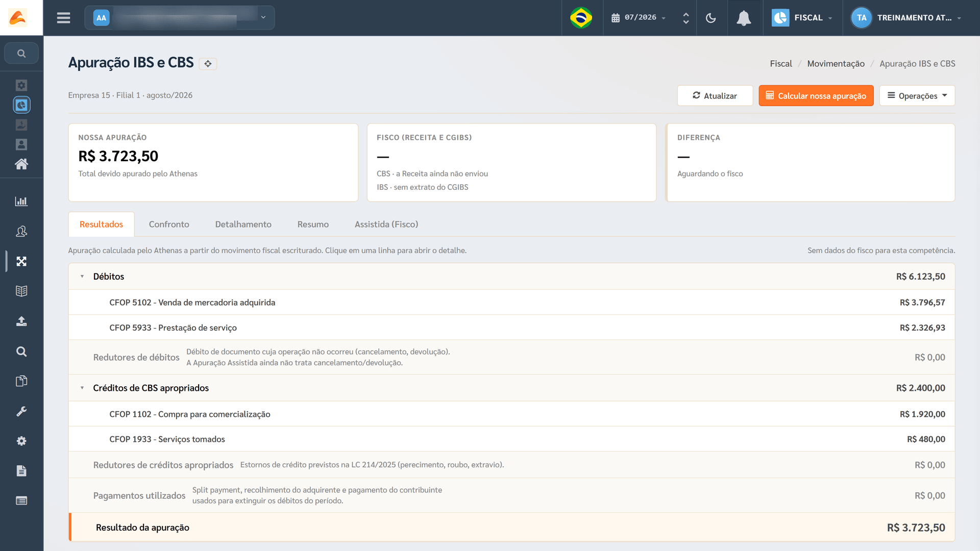Click the sidebar search box

pyautogui.click(x=21, y=53)
